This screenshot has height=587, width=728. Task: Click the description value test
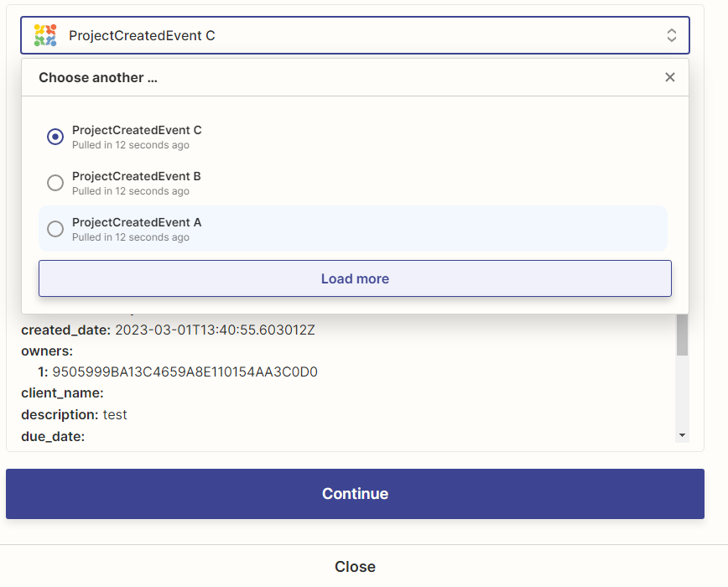click(x=115, y=415)
